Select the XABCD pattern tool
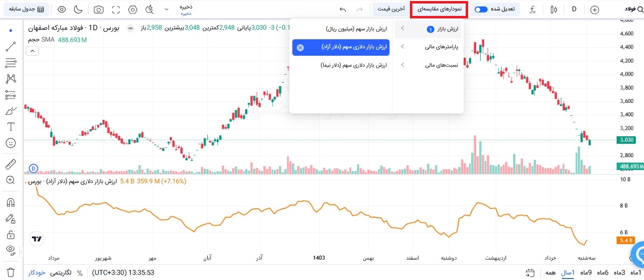The width and height of the screenshot is (644, 280). 10,79
